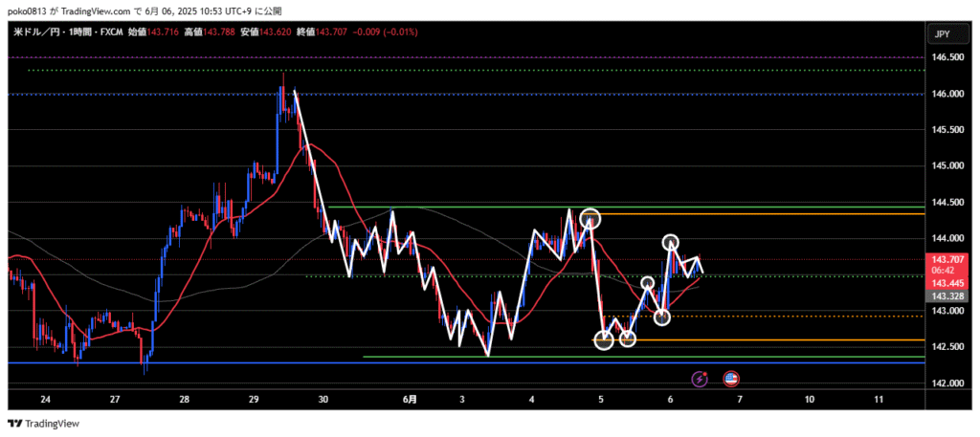Click the purple lightning event icon

(x=700, y=379)
